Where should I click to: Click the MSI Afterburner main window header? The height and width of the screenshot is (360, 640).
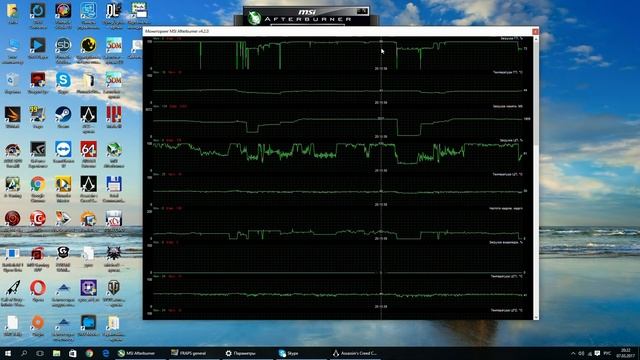(307, 16)
